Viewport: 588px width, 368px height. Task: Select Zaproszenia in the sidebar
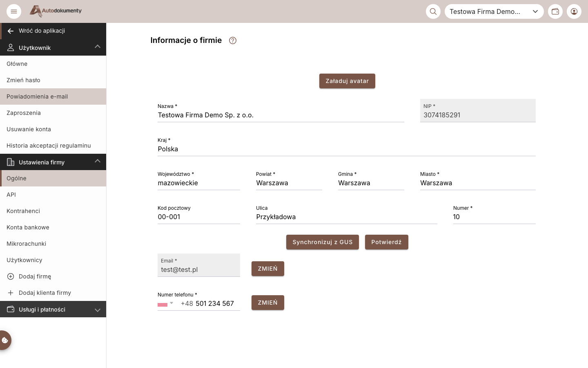53,113
